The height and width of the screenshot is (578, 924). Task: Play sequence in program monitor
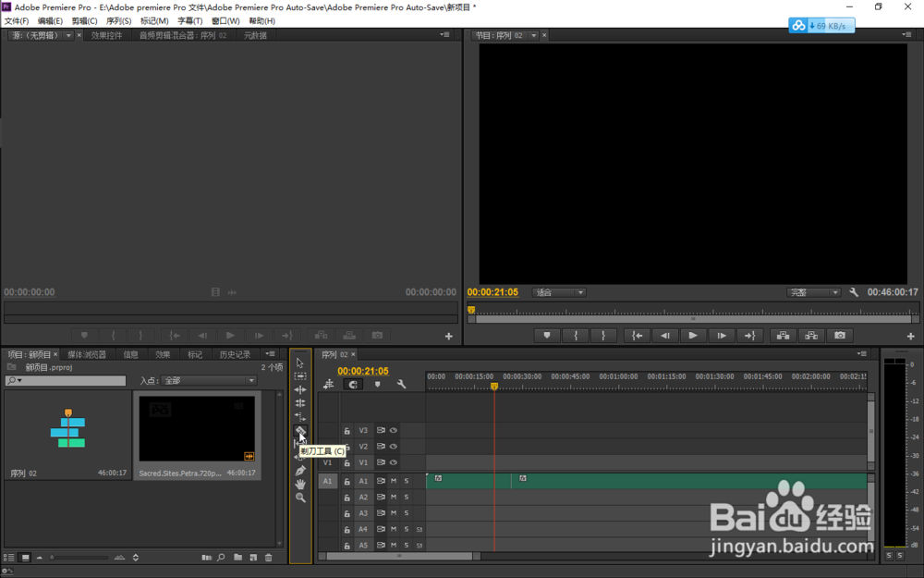pos(693,336)
